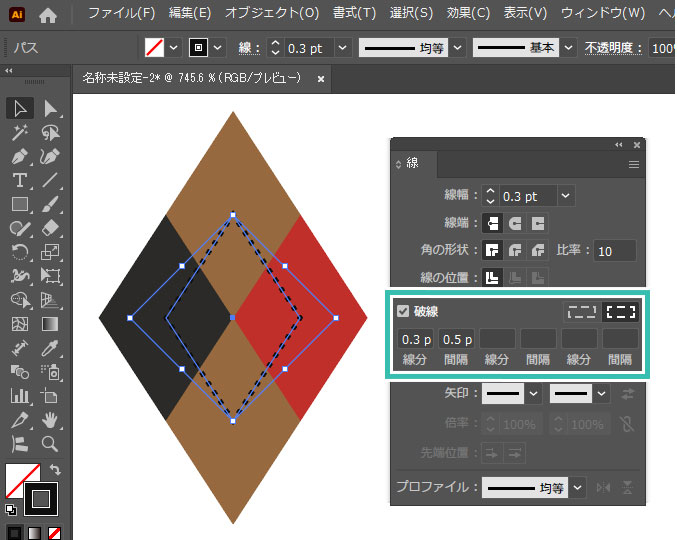Select the Zoom magnifier tool
Viewport: 677px width, 540px height.
(x=50, y=445)
